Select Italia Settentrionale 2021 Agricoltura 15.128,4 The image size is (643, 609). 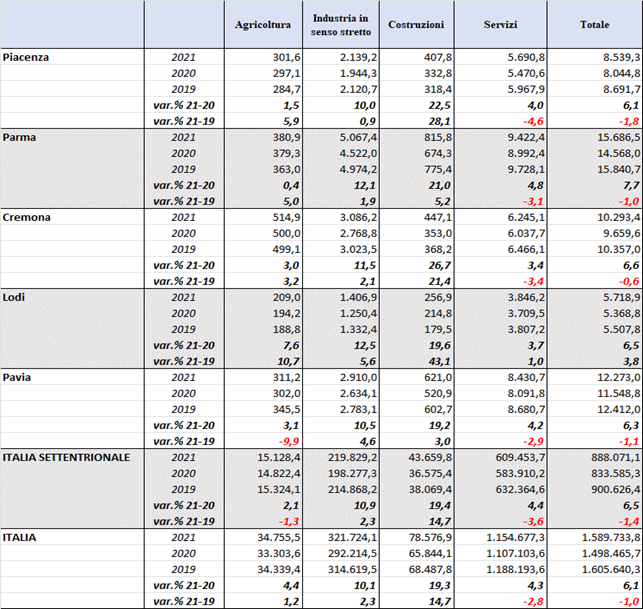point(279,457)
